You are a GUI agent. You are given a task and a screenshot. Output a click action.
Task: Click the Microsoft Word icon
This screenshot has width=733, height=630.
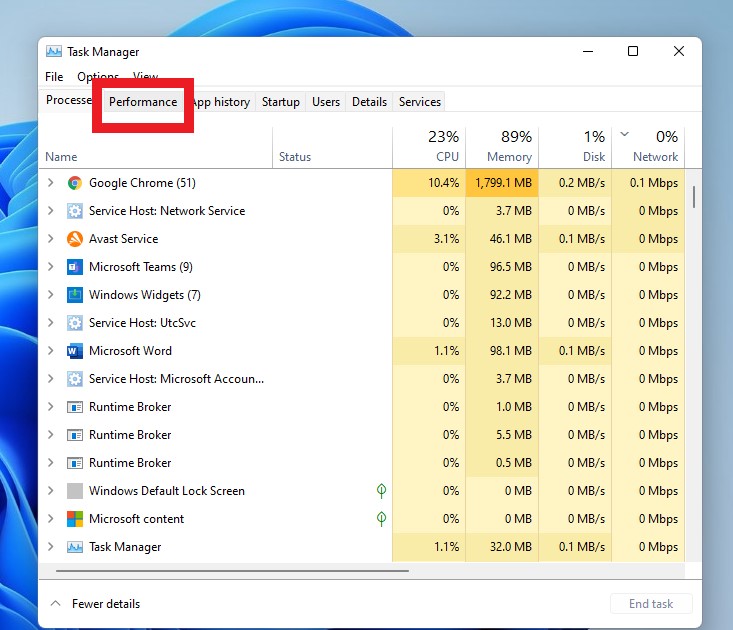tap(75, 351)
